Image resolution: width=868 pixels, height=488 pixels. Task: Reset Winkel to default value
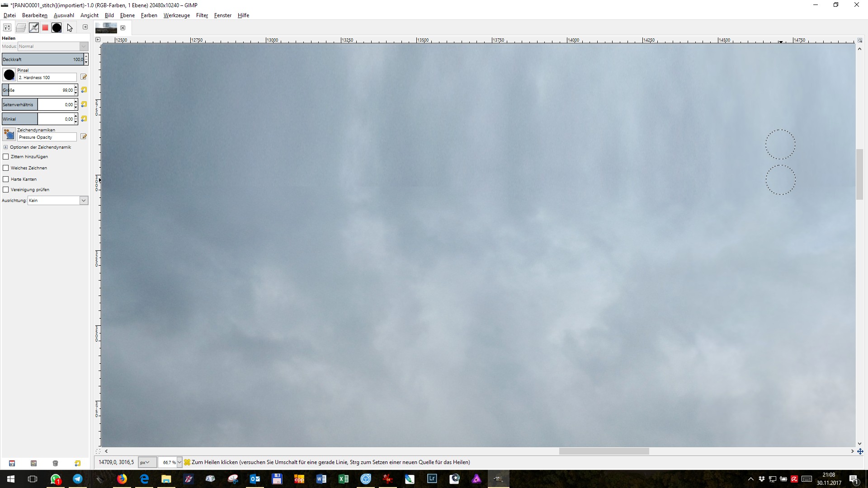(84, 119)
